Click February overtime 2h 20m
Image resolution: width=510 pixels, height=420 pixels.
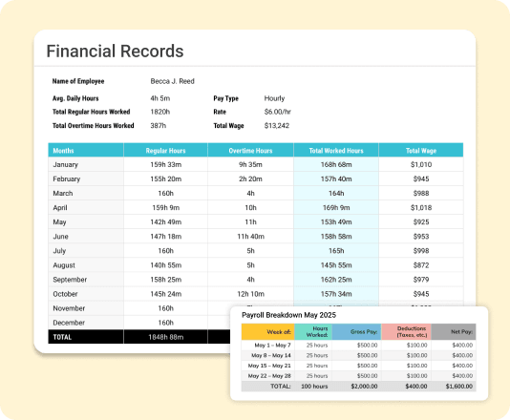250,178
